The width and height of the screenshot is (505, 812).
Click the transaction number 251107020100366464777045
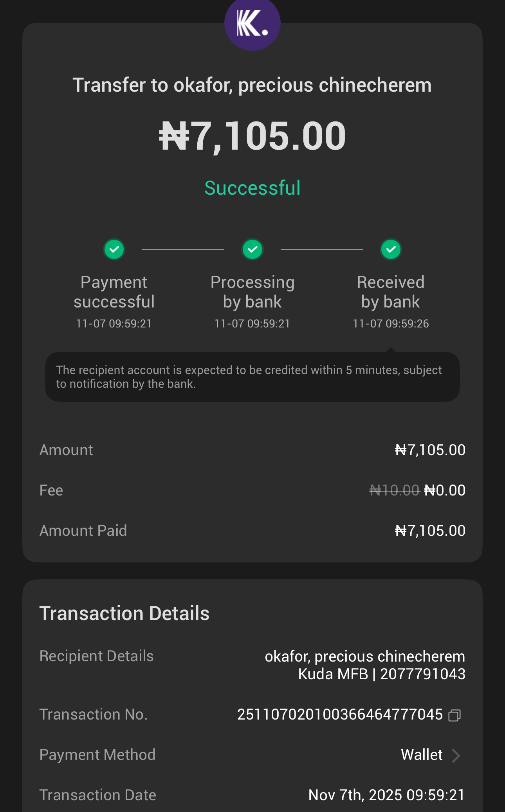coord(340,714)
